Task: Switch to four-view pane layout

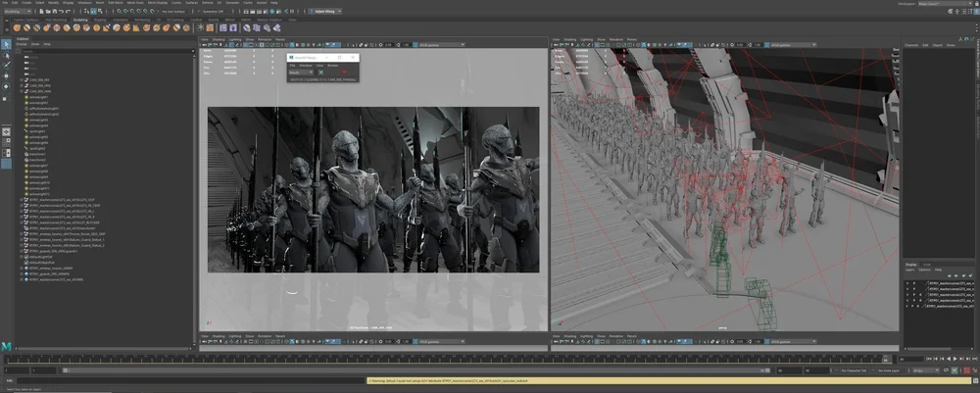Action: [x=6, y=142]
